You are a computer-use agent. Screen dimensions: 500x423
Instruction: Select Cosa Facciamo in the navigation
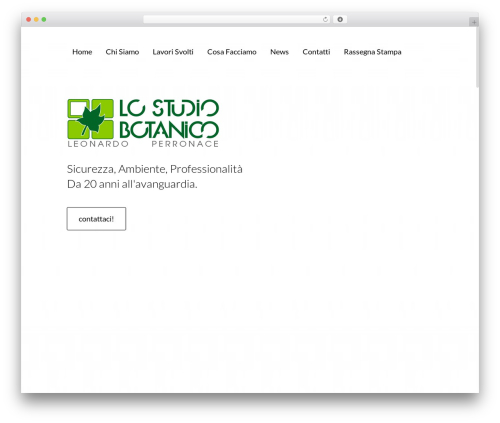click(232, 52)
